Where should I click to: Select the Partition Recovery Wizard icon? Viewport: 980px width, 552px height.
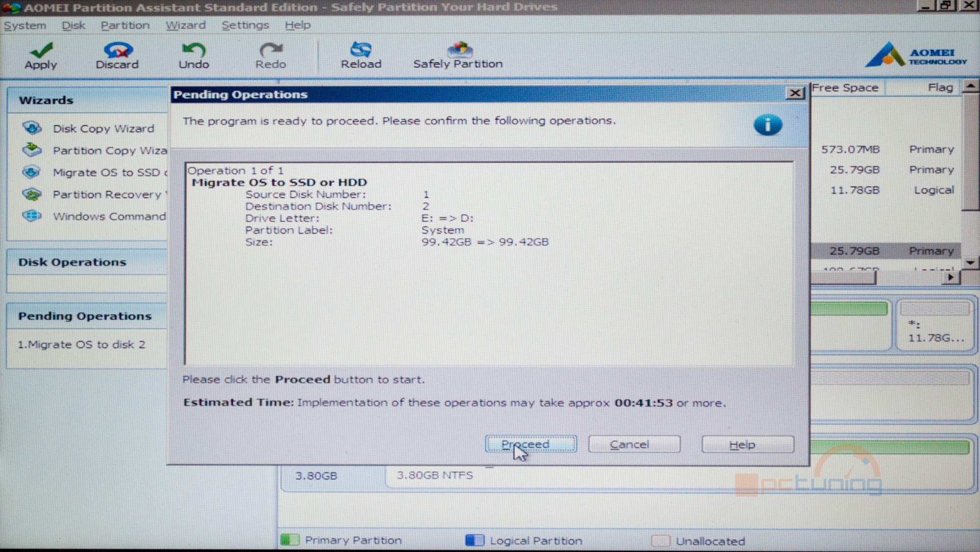(34, 194)
